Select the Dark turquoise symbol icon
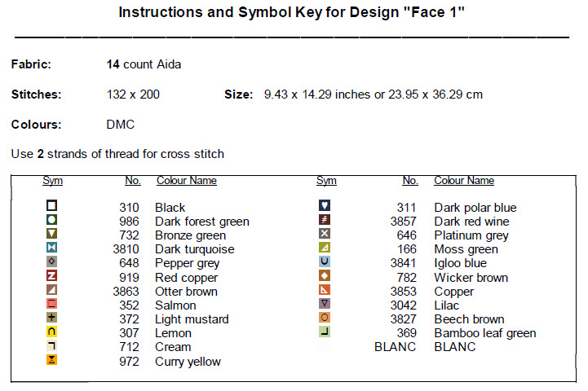 click(x=52, y=248)
